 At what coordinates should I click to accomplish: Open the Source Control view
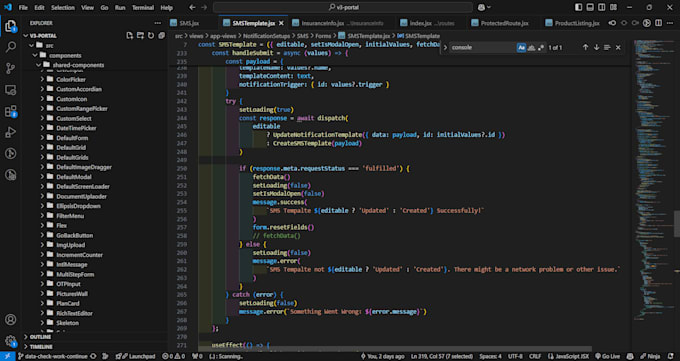pyautogui.click(x=10, y=68)
